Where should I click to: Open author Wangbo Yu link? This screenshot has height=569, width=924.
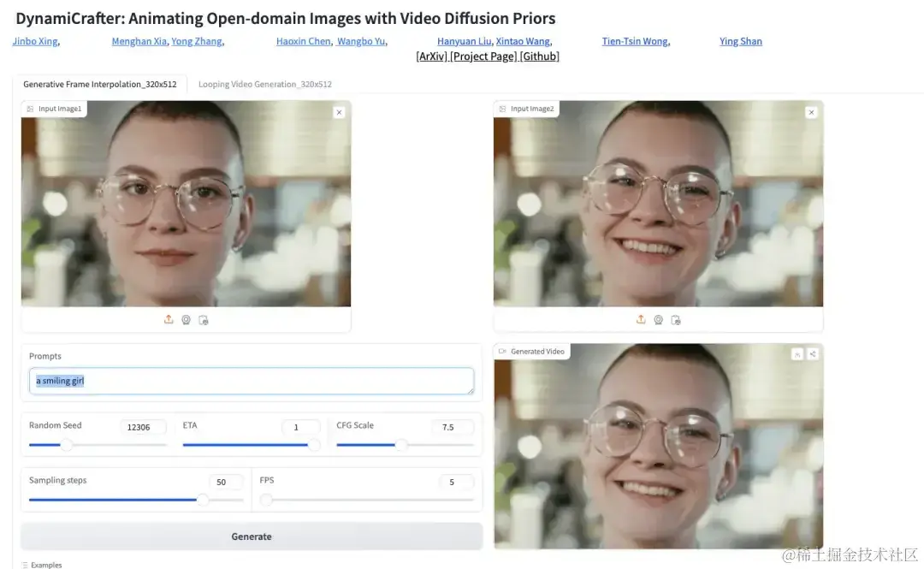point(361,41)
